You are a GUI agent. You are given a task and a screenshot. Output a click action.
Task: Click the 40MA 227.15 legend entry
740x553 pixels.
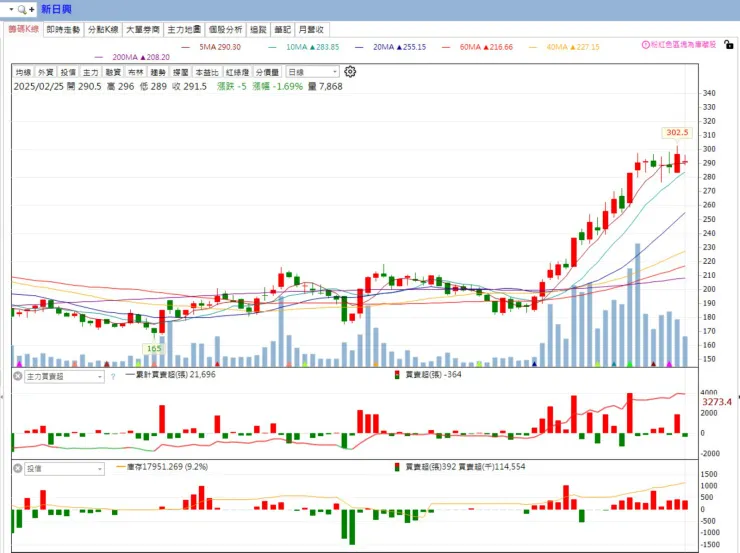pyautogui.click(x=564, y=47)
